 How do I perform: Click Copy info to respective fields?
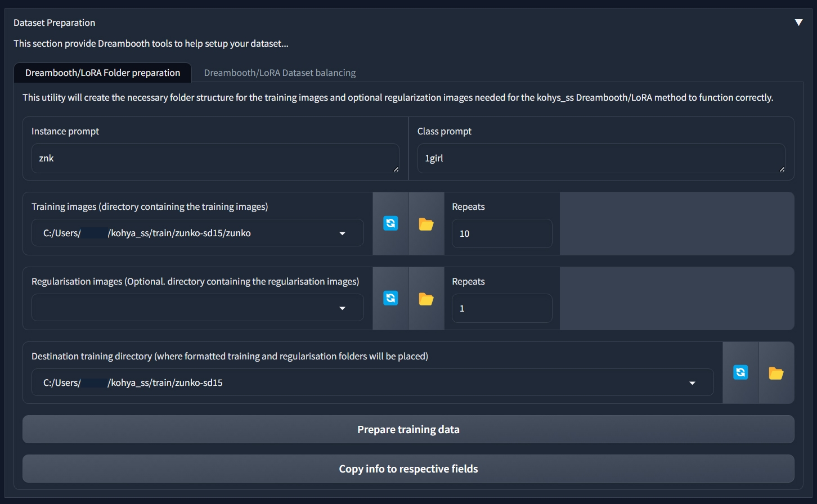coord(408,469)
